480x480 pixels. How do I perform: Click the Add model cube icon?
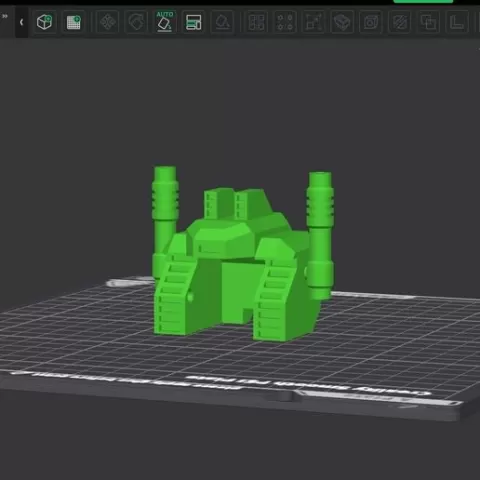click(44, 22)
